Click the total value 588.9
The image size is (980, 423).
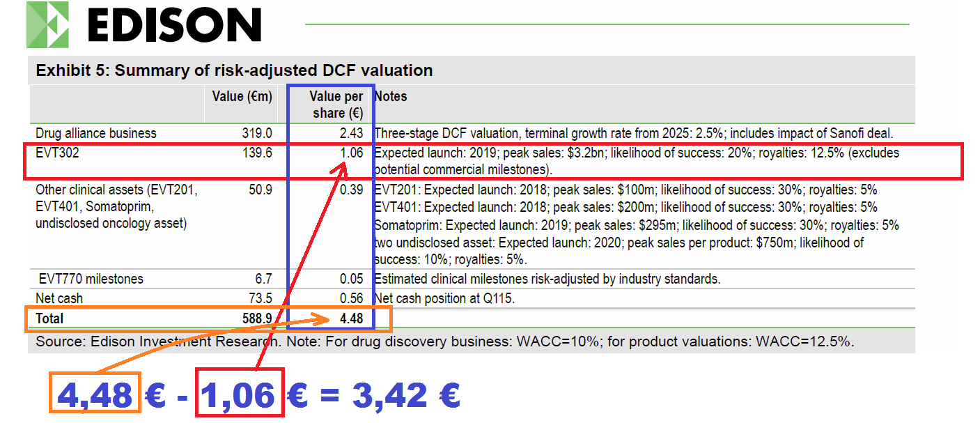[256, 318]
